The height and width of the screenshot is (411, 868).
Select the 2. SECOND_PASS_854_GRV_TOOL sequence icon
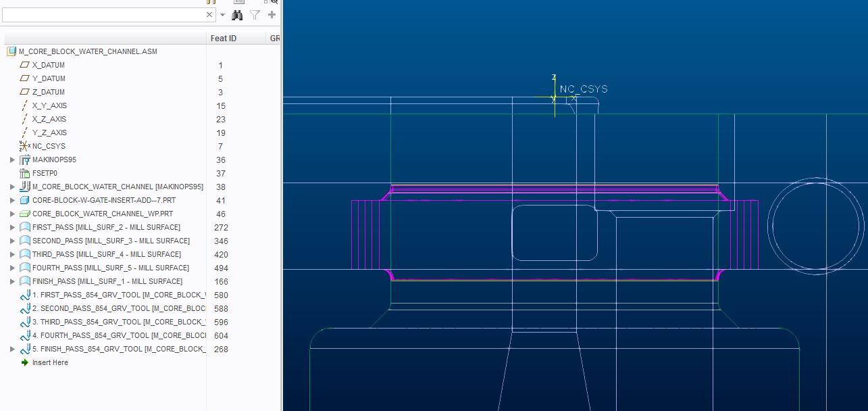[x=25, y=308]
